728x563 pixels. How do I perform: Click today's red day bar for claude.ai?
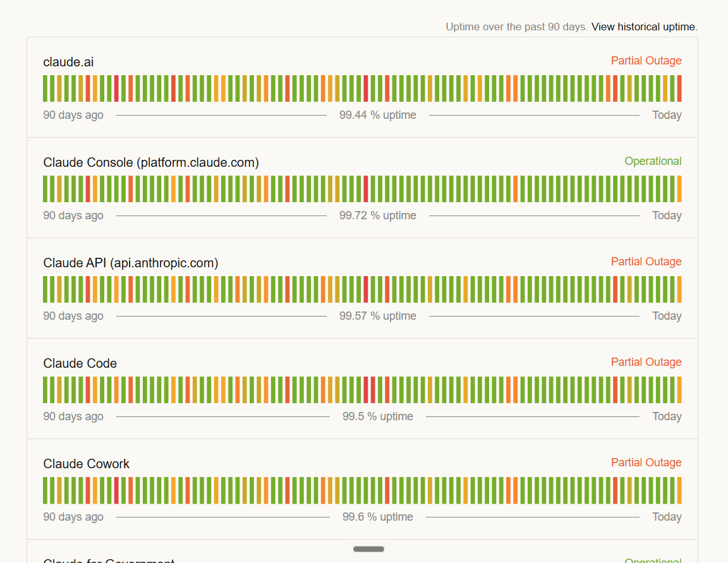pos(679,88)
